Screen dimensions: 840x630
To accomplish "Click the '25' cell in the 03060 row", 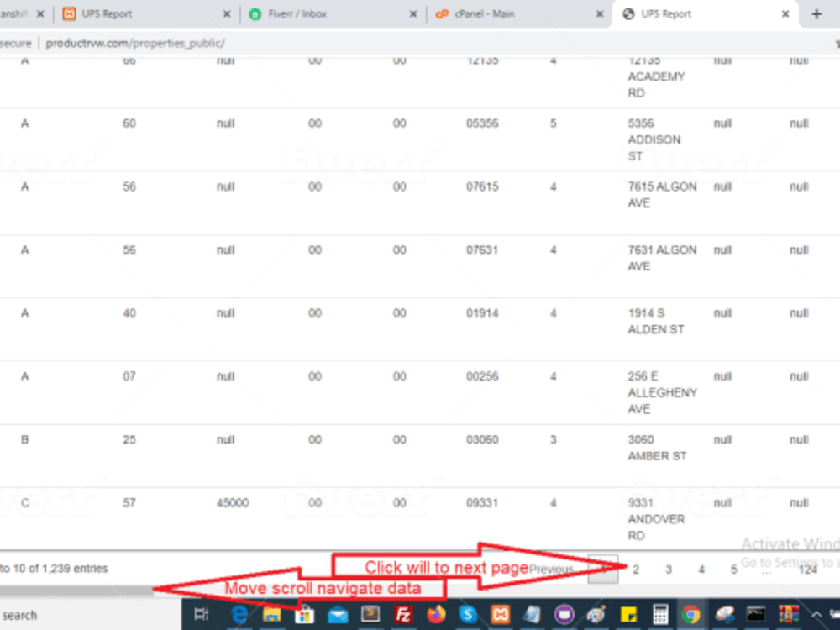I will (x=129, y=440).
